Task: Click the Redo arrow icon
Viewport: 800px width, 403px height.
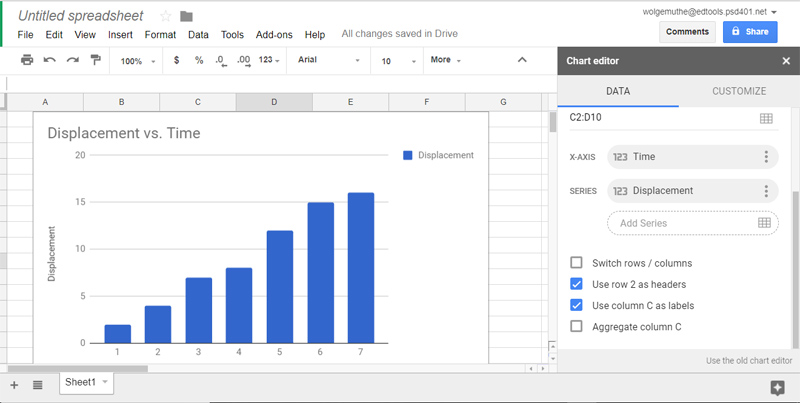Action: coord(73,60)
